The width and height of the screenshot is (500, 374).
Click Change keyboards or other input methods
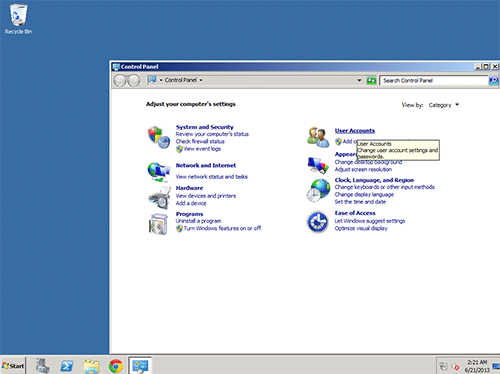(x=385, y=187)
